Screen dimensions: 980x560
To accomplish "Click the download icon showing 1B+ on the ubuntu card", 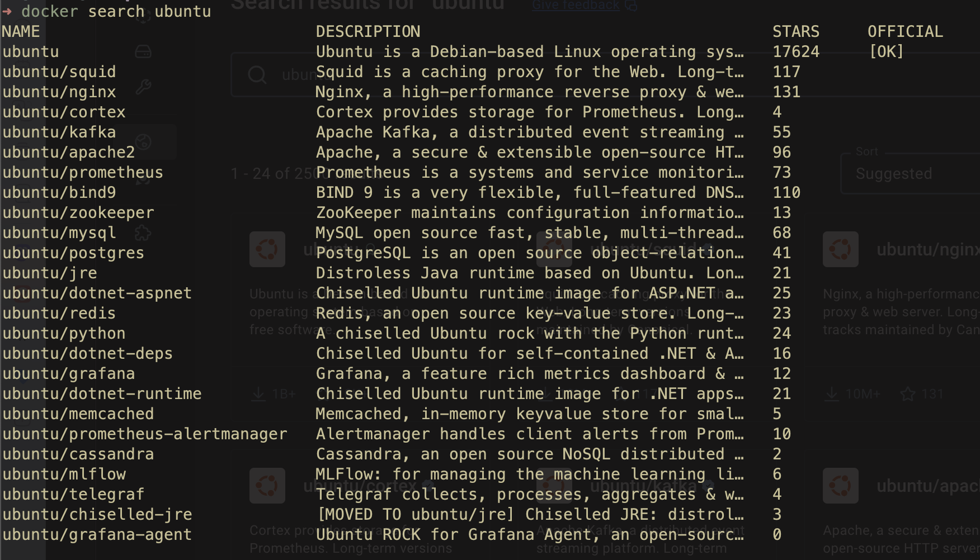I will [x=258, y=393].
